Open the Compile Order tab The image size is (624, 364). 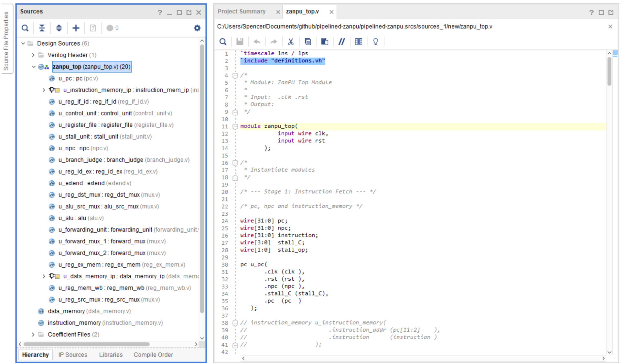[153, 355]
